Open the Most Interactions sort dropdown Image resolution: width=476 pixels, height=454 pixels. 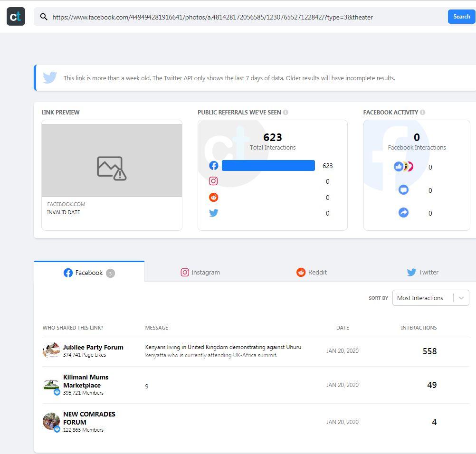coord(430,298)
